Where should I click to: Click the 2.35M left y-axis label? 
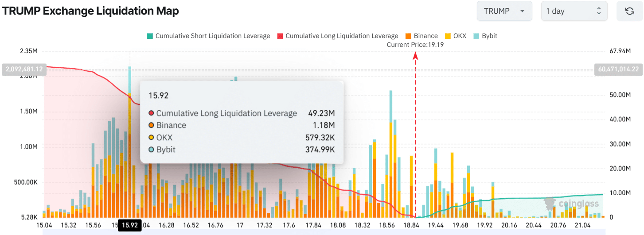click(28, 51)
